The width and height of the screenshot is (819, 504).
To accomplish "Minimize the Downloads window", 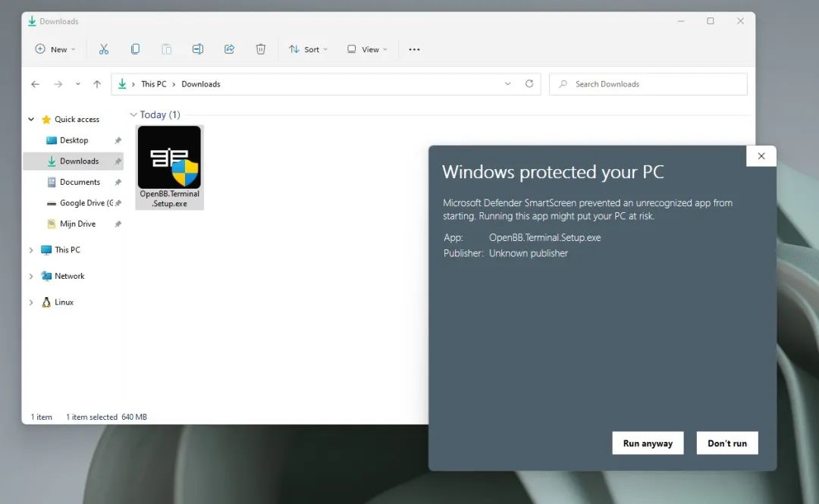I will tap(680, 21).
